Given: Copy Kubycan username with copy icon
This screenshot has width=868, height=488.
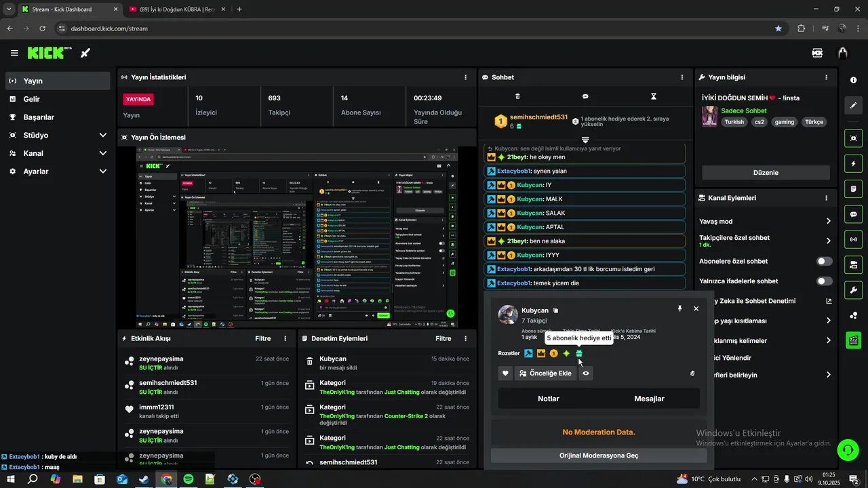Looking at the screenshot, I should (x=555, y=310).
